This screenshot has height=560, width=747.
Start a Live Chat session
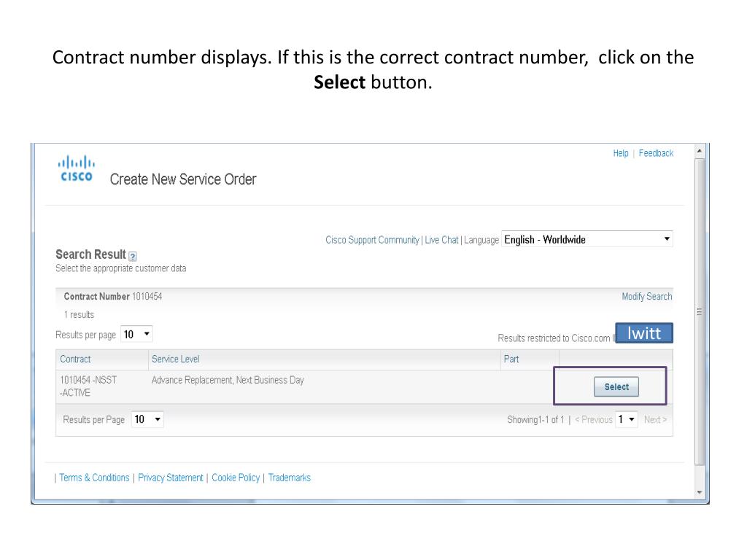click(x=441, y=240)
